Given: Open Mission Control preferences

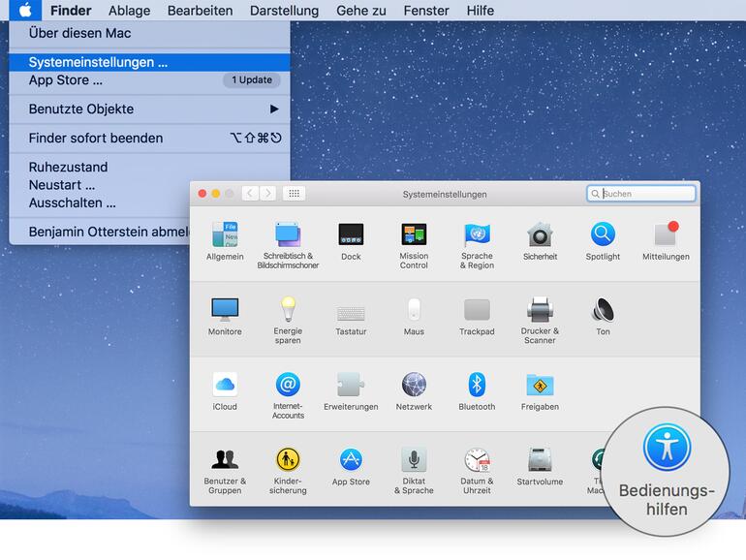Looking at the screenshot, I should click(414, 235).
